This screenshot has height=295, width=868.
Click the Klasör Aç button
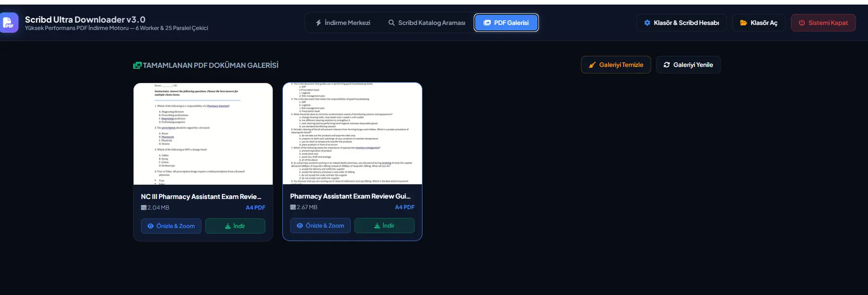758,23
